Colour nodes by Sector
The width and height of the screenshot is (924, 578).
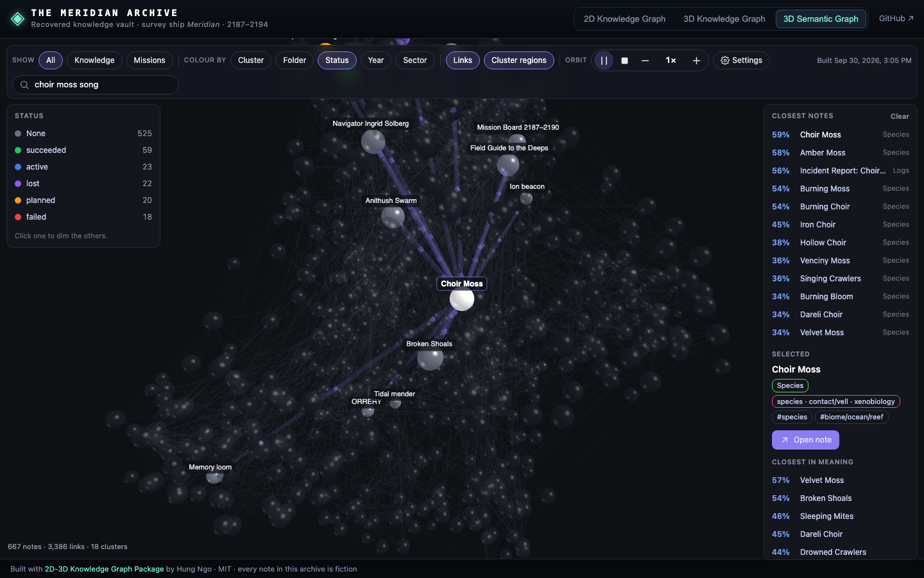[x=415, y=60]
